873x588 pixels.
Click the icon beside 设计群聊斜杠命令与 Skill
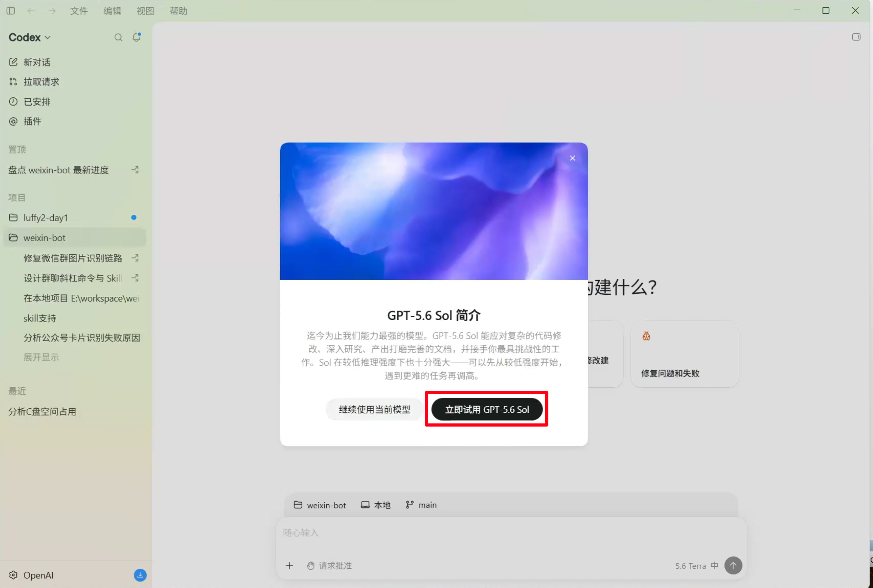(135, 278)
